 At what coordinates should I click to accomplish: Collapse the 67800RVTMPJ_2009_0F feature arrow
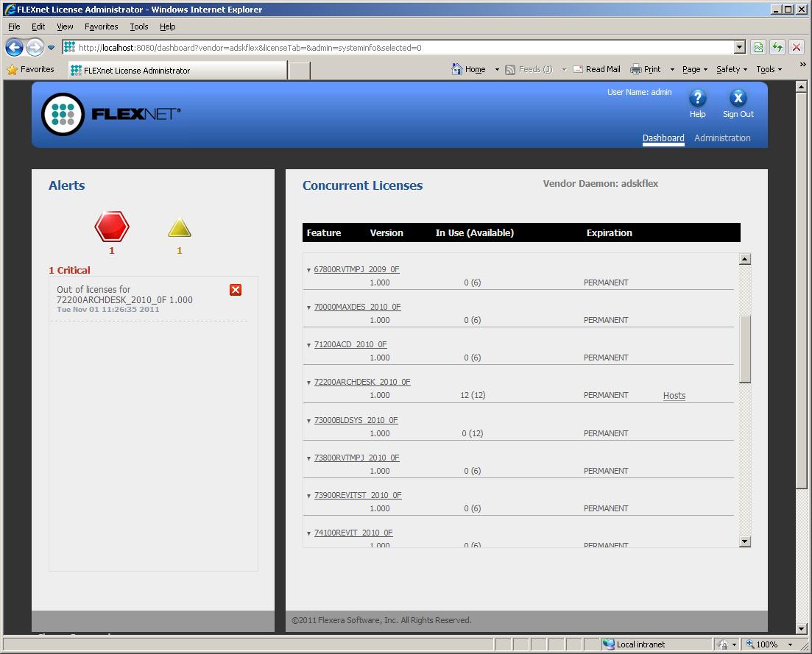coord(308,270)
